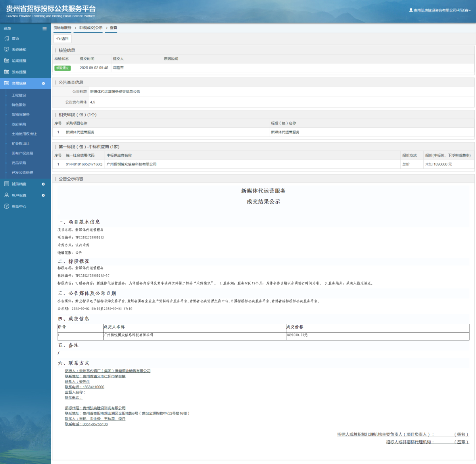Viewport: 476px width, 464px height.
Task: Click the 帐户设置 person icon
Action: (x=6, y=195)
